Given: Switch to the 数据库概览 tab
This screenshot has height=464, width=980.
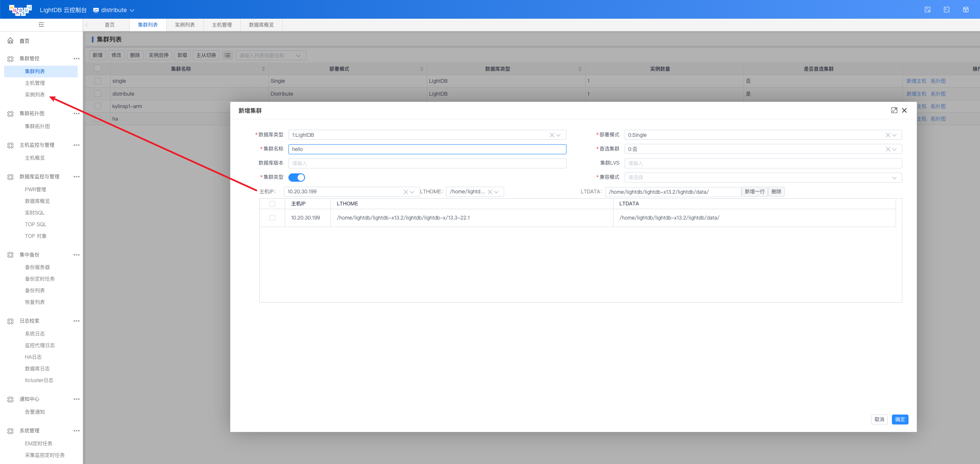Looking at the screenshot, I should click(x=261, y=25).
